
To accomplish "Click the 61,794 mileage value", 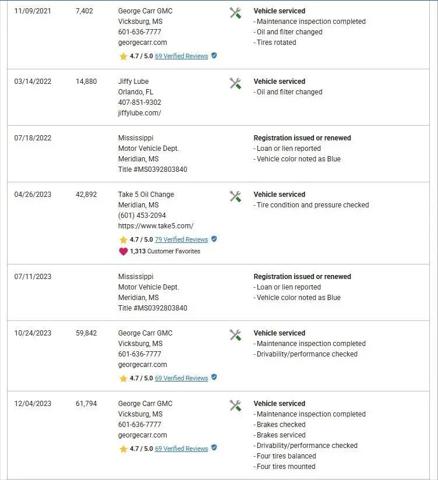I will click(x=86, y=403).
